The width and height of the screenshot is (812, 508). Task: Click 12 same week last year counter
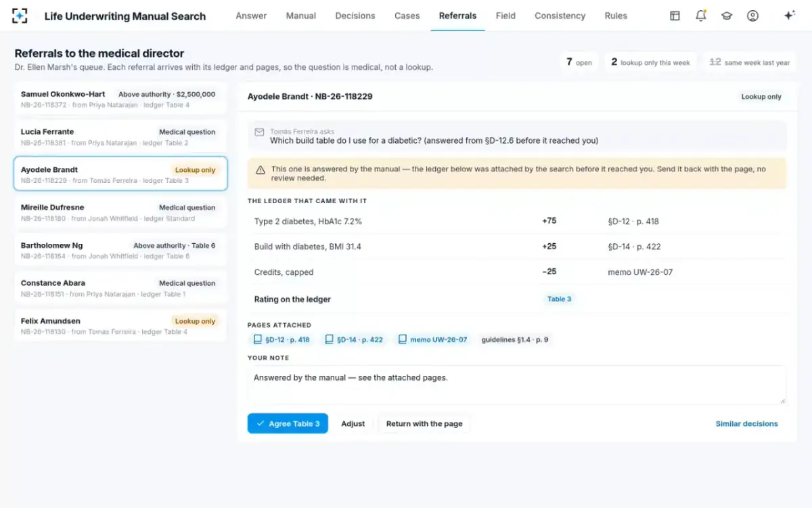pyautogui.click(x=749, y=62)
